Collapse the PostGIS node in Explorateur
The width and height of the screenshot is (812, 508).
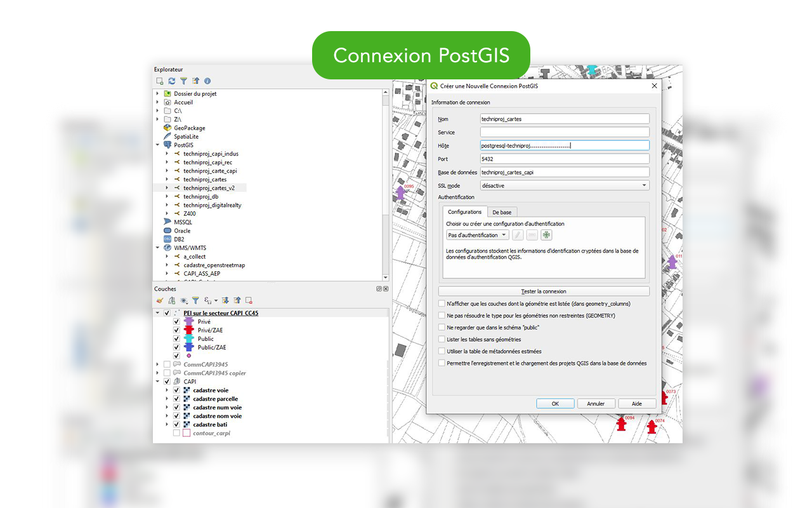click(158, 145)
